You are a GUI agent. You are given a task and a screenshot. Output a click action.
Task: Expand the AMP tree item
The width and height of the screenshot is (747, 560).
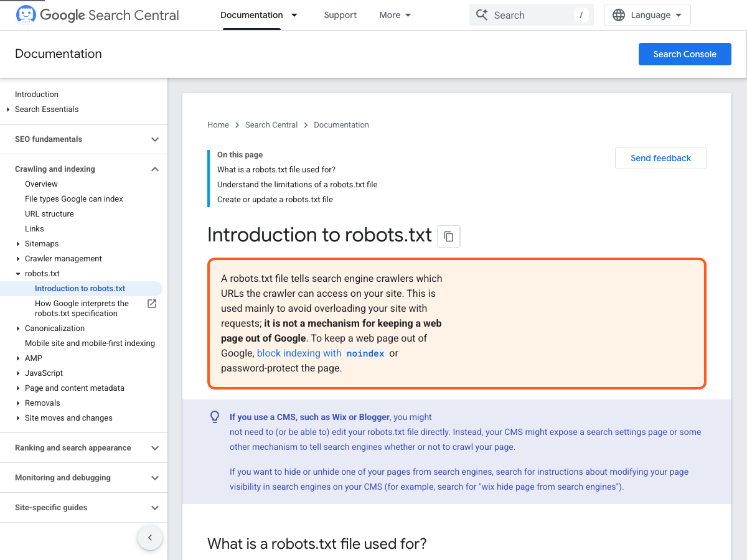tap(18, 358)
